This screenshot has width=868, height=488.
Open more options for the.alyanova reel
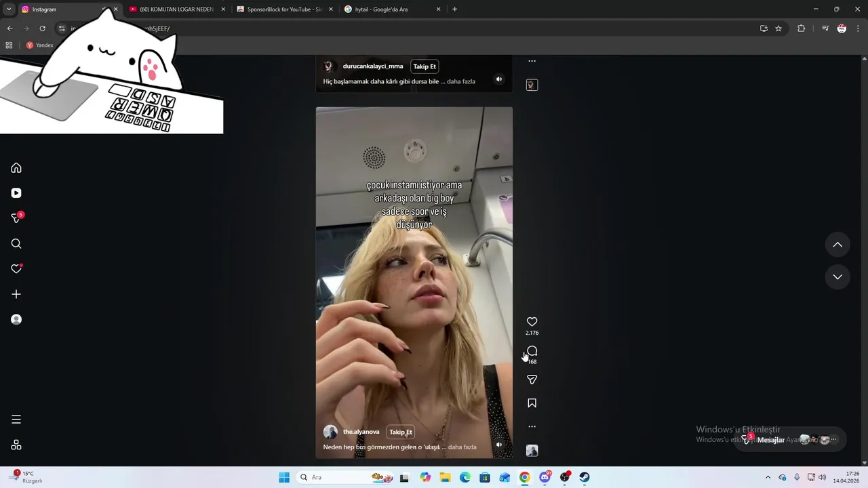click(532, 426)
